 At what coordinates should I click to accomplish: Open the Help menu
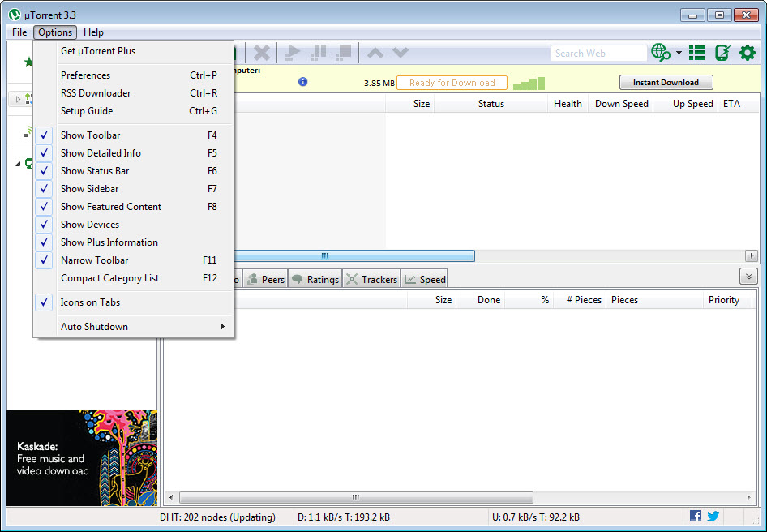[x=93, y=32]
